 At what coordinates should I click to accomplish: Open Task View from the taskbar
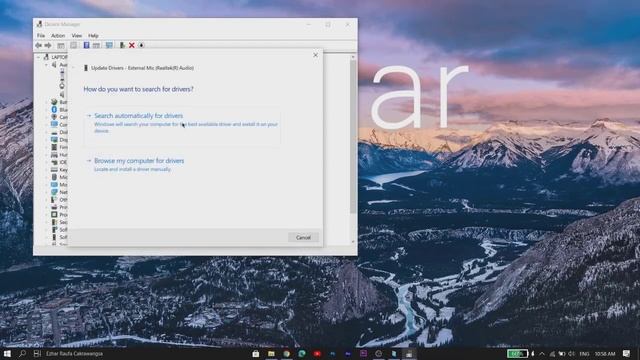pyautogui.click(x=37, y=353)
